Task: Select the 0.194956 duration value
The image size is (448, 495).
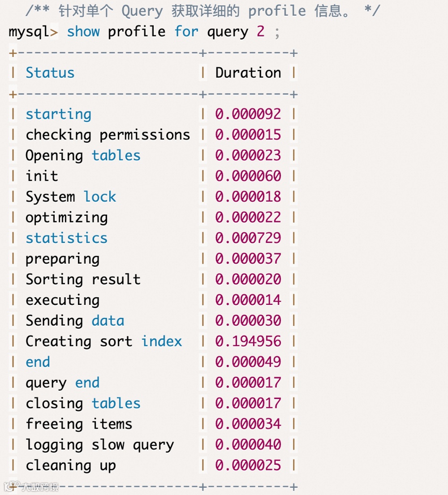Action: (x=248, y=341)
